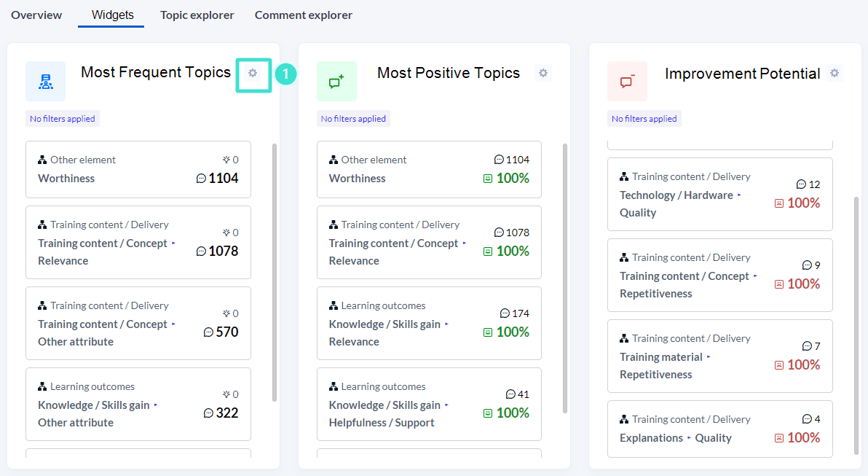Open Most Frequent Topics settings gear
868x476 pixels.
coord(253,73)
